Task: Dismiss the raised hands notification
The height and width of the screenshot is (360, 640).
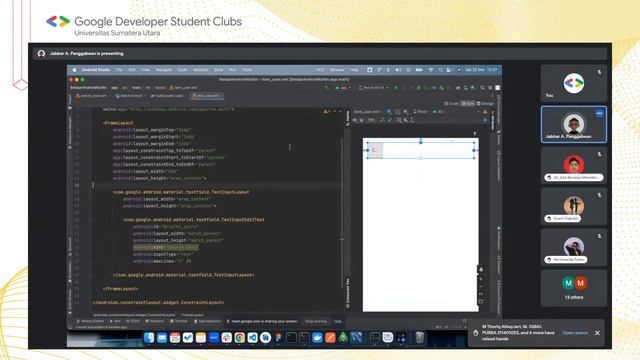Action: coord(597,333)
